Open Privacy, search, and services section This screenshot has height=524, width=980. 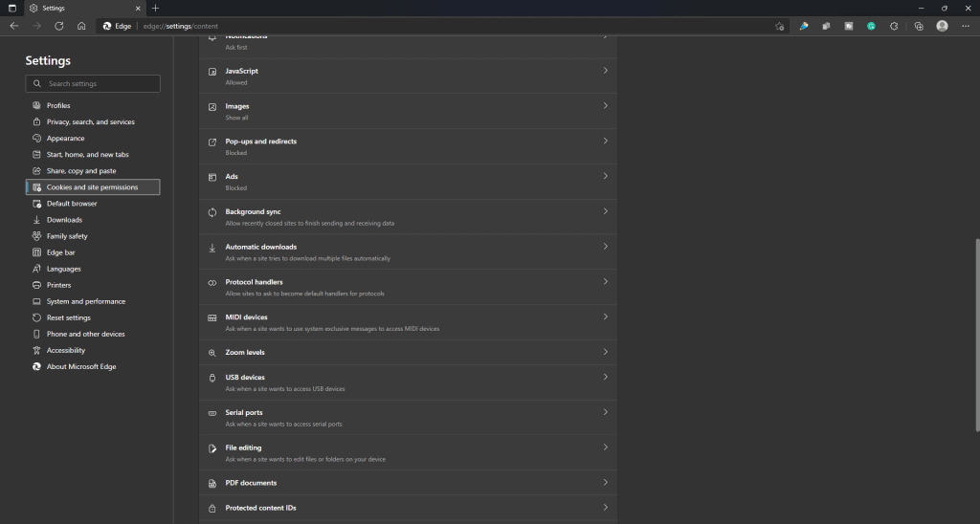click(x=90, y=122)
